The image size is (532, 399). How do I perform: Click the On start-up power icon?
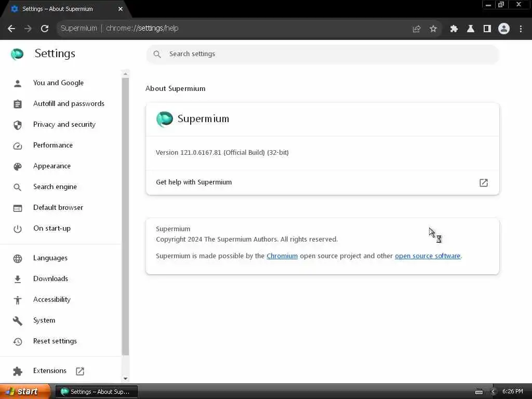point(18,229)
